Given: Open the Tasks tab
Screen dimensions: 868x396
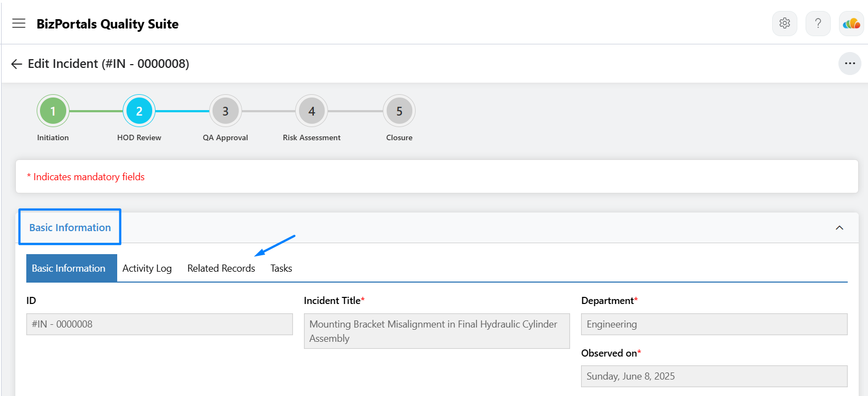Looking at the screenshot, I should pyautogui.click(x=281, y=268).
